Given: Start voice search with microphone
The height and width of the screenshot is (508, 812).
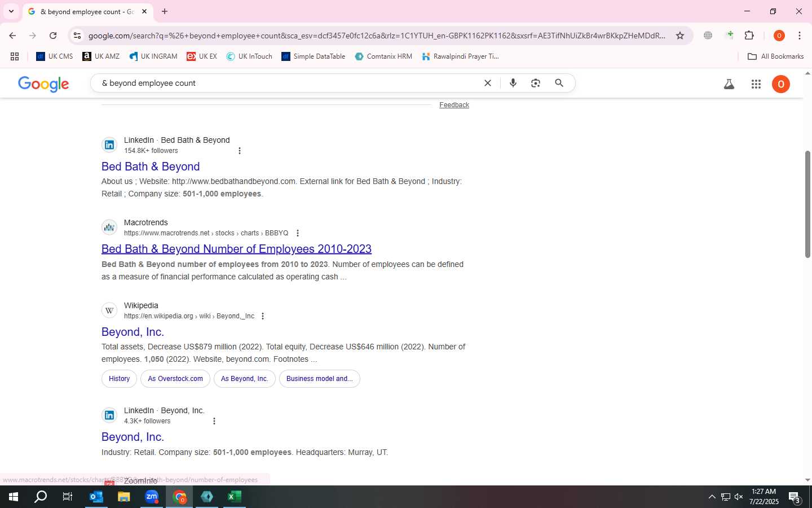Looking at the screenshot, I should pos(513,83).
